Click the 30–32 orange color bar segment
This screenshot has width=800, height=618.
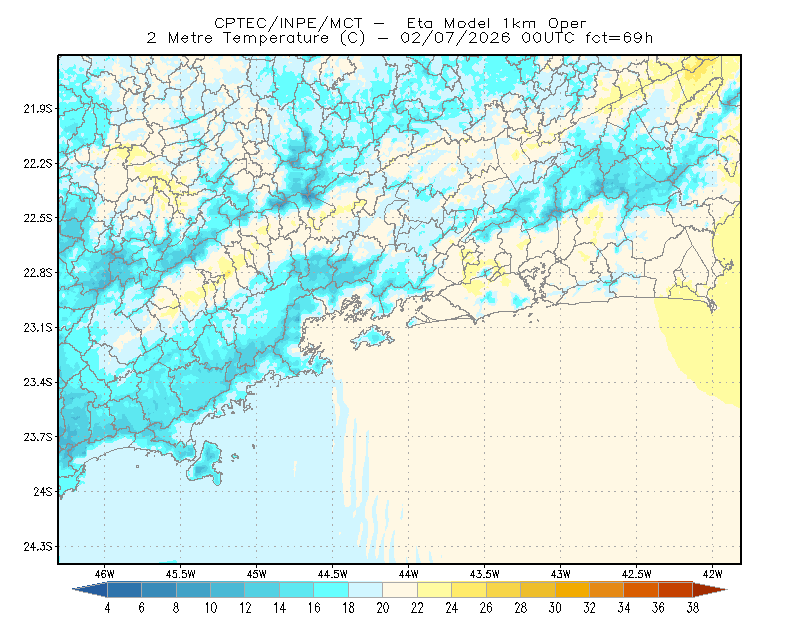click(572, 590)
